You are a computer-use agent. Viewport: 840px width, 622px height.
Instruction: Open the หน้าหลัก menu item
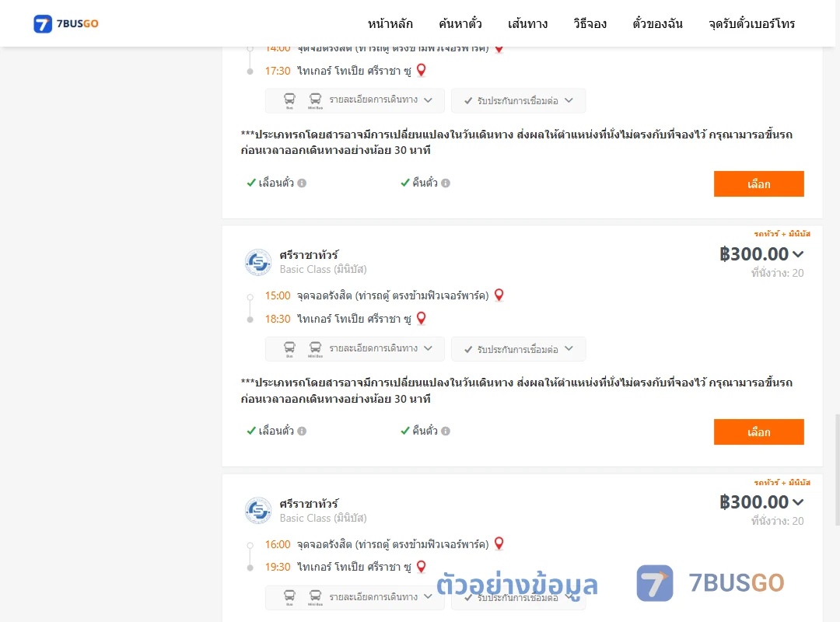point(390,23)
